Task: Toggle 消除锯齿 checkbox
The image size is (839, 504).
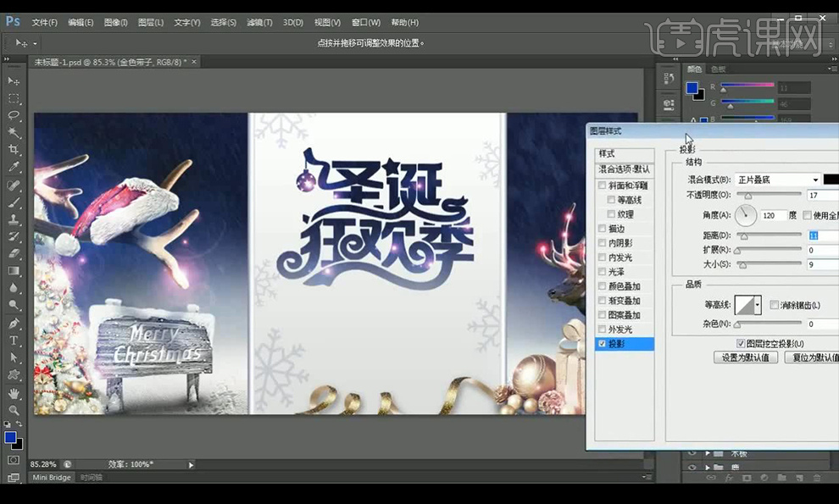Action: tap(774, 305)
